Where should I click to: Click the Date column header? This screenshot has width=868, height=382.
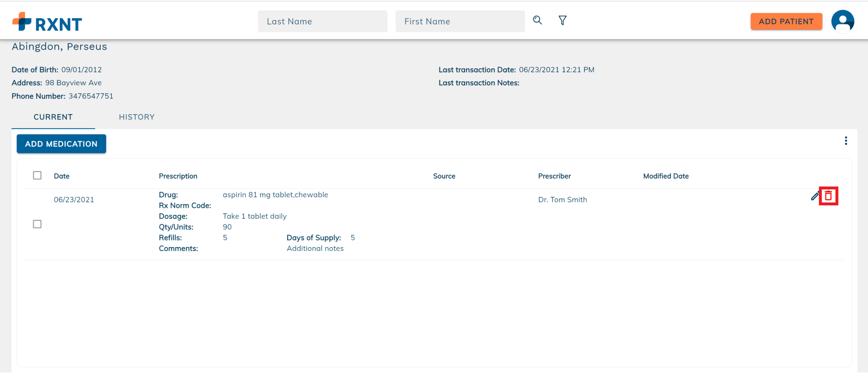pyautogui.click(x=62, y=176)
